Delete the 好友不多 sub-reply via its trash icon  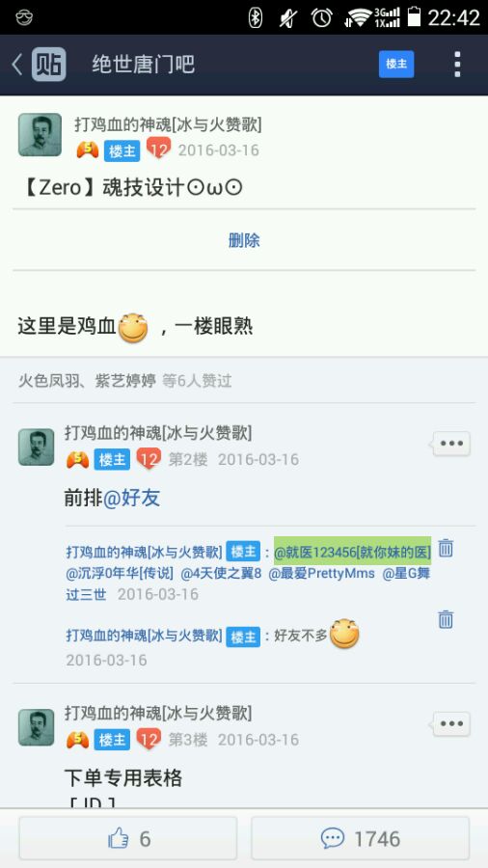coord(446,619)
